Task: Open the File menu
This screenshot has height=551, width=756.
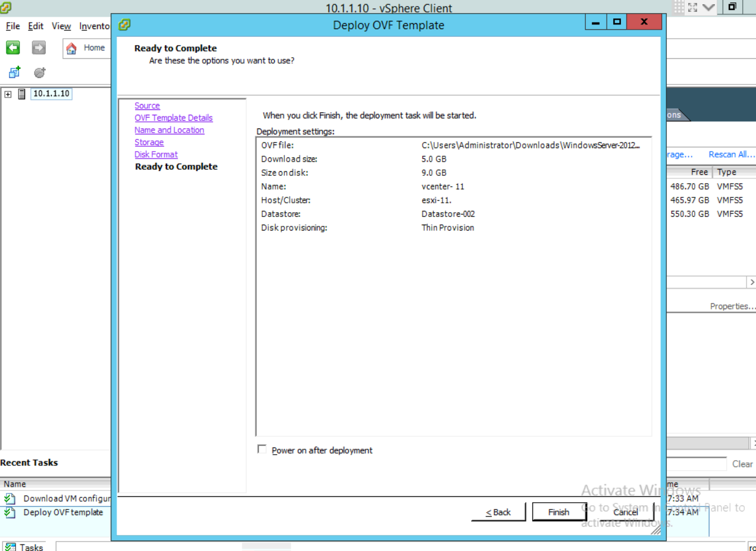Action: (11, 26)
